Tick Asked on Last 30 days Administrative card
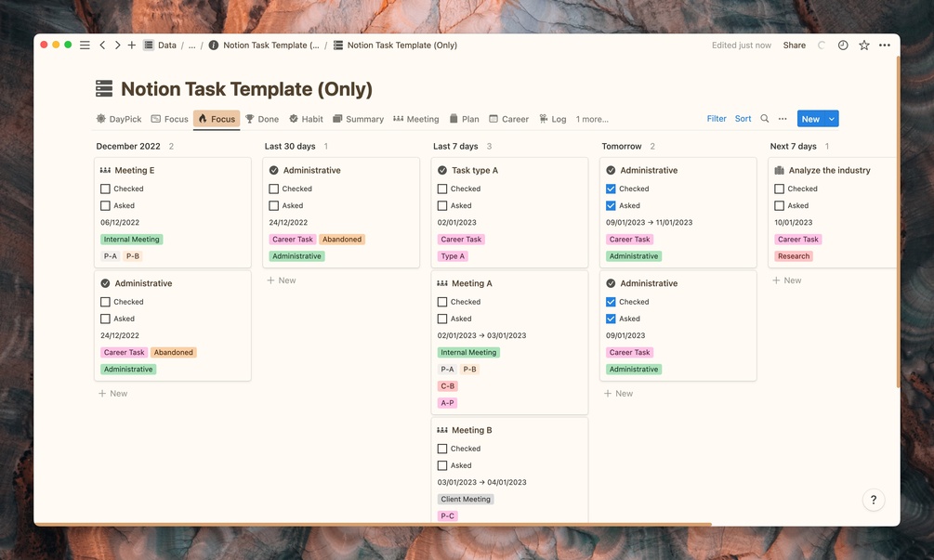The height and width of the screenshot is (560, 934). point(274,205)
